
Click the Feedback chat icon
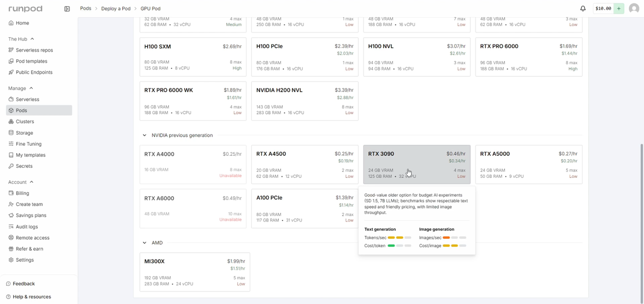click(8, 284)
